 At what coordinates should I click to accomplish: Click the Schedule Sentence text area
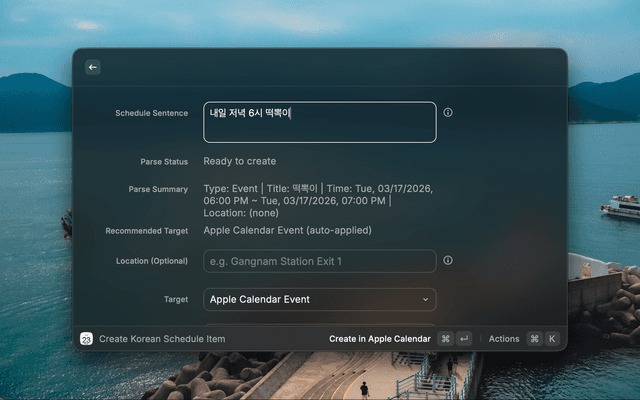coord(320,122)
